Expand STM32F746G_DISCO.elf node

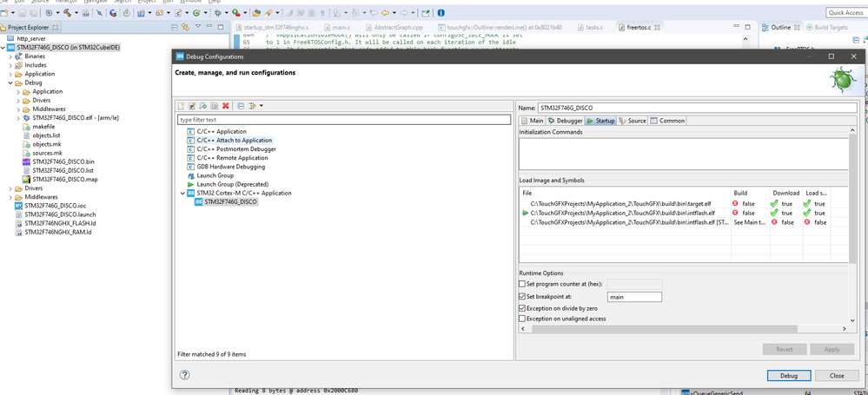[x=18, y=118]
